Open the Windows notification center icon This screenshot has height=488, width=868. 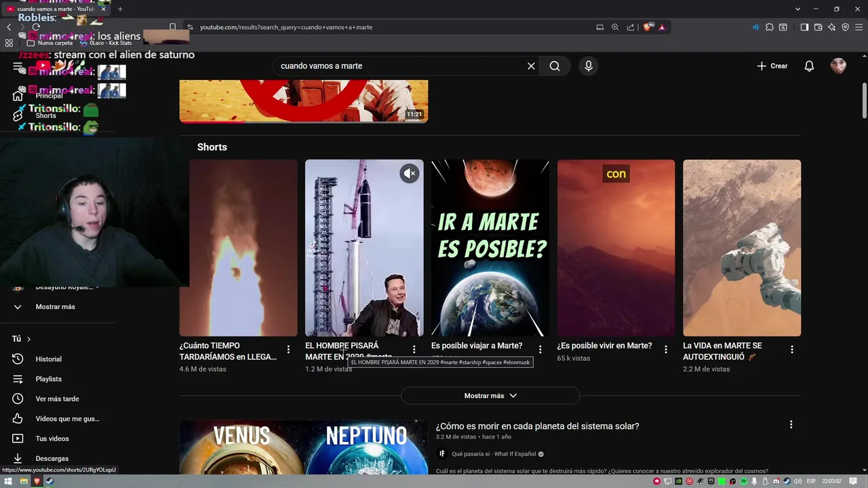tap(853, 481)
